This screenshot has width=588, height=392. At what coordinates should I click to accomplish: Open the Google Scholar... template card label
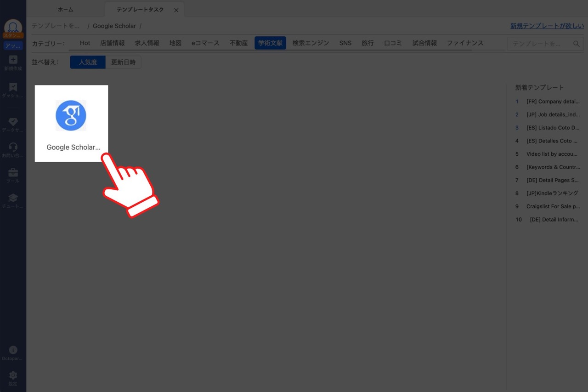click(x=73, y=148)
